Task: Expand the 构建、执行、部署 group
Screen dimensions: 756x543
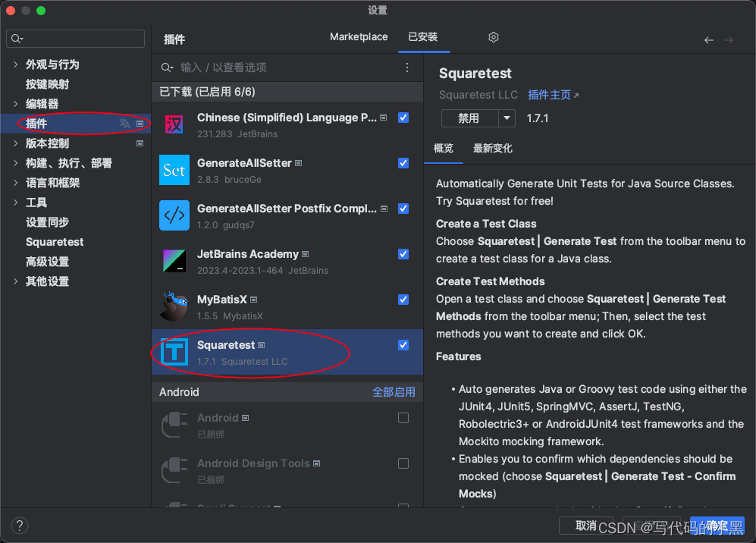Action: (15, 163)
